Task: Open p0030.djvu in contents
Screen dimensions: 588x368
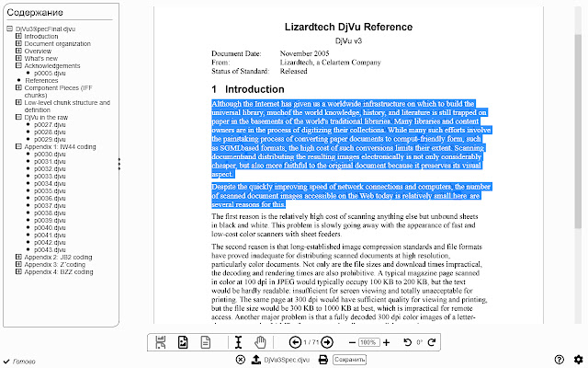Action: [x=50, y=154]
